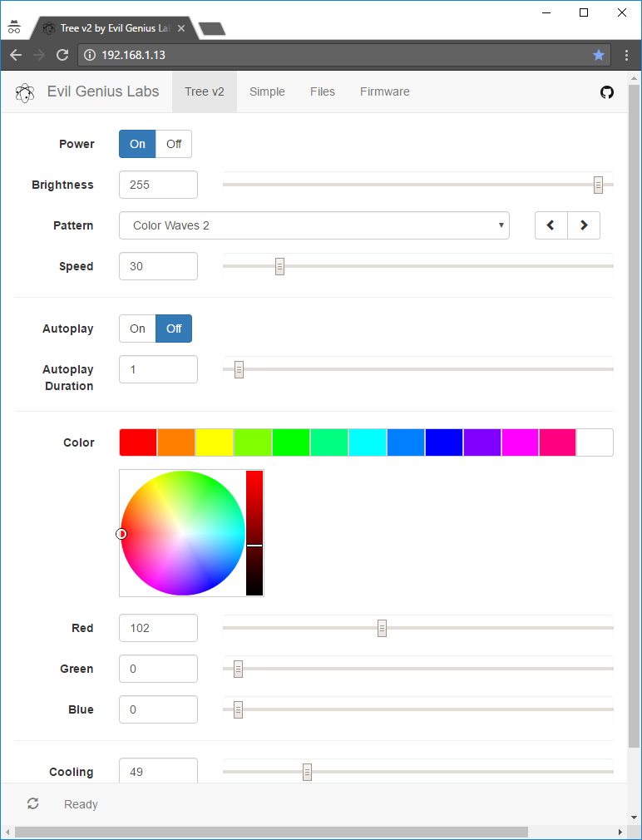Click the Evil Genius Labs brand link
The height and width of the screenshot is (840, 642).
(x=103, y=91)
